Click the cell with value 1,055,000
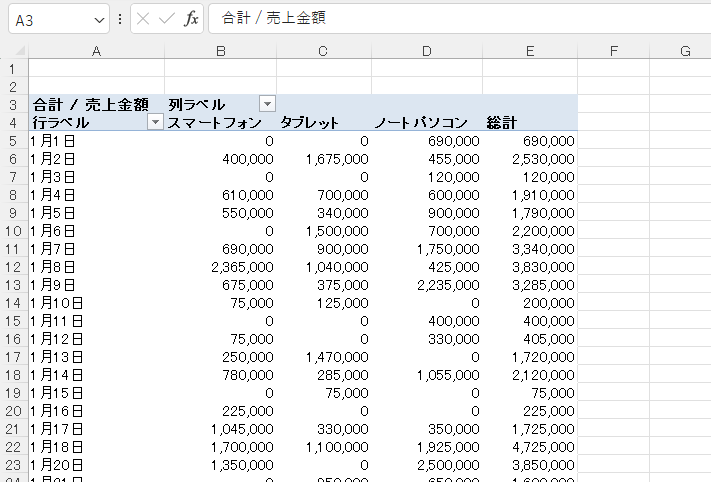This screenshot has height=482, width=711. 427,375
